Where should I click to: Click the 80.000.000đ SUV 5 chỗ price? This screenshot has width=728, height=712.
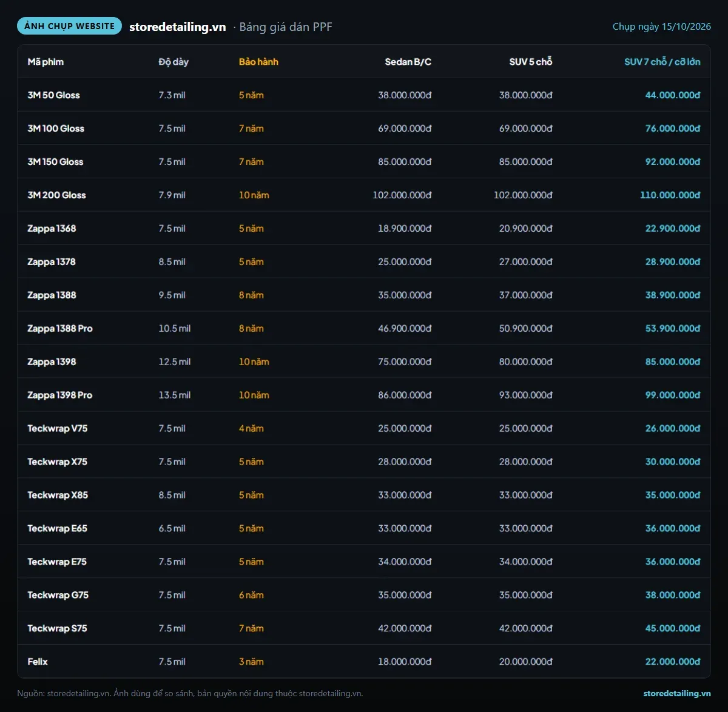(526, 362)
